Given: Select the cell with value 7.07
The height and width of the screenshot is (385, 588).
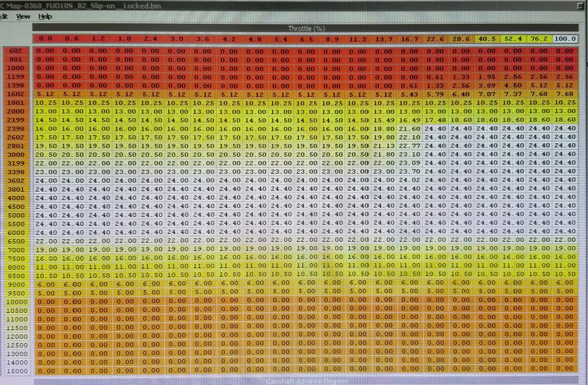Looking at the screenshot, I should pyautogui.click(x=487, y=94).
